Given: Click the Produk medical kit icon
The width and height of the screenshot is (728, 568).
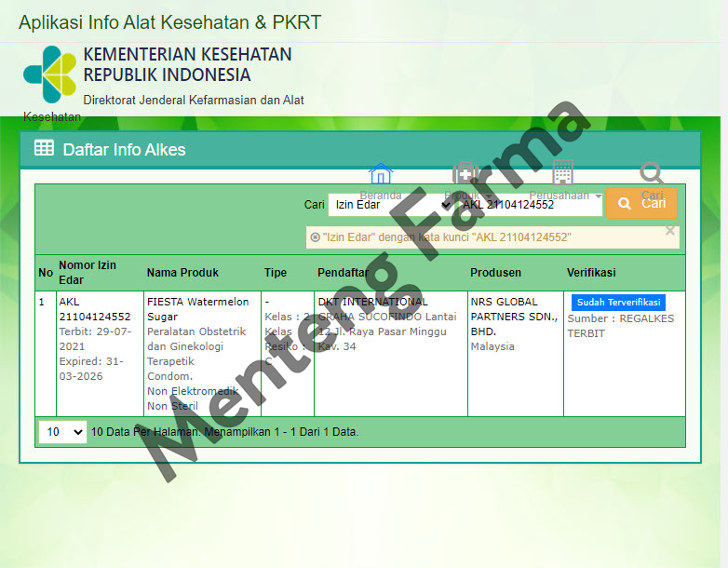Looking at the screenshot, I should click(465, 175).
